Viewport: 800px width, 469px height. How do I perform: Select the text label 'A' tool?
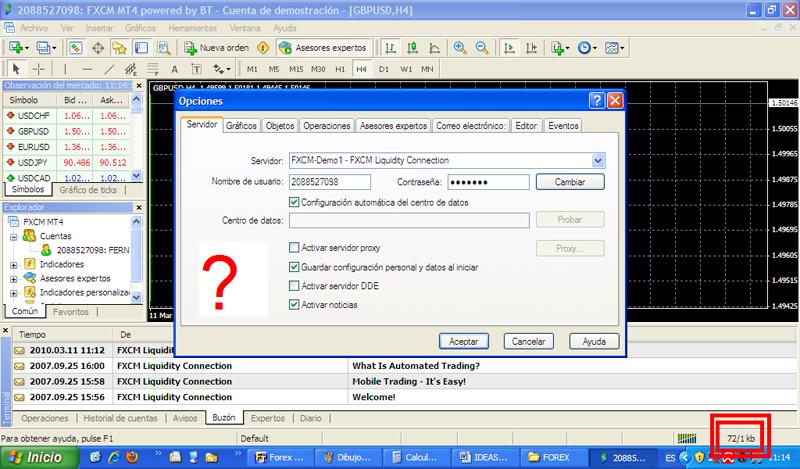pyautogui.click(x=174, y=68)
